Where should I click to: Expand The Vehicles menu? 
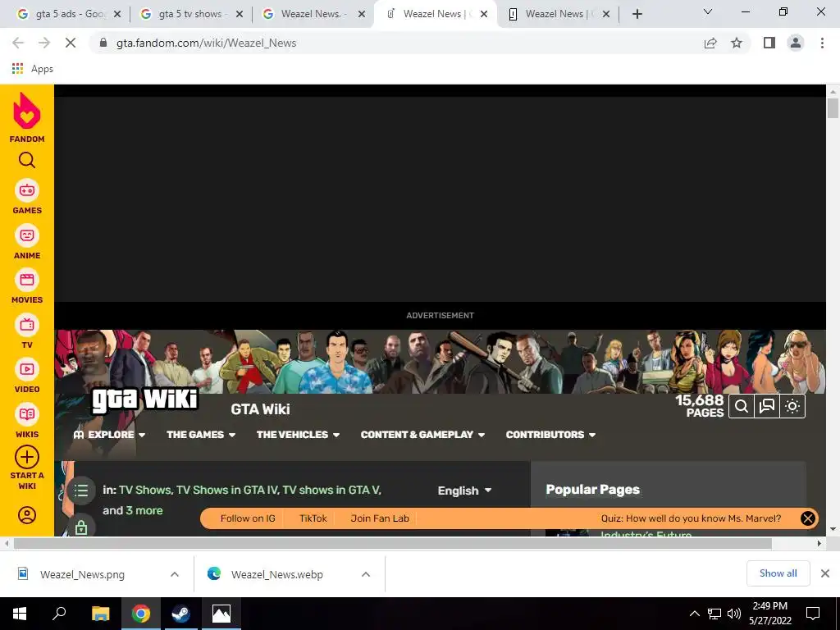tap(298, 435)
